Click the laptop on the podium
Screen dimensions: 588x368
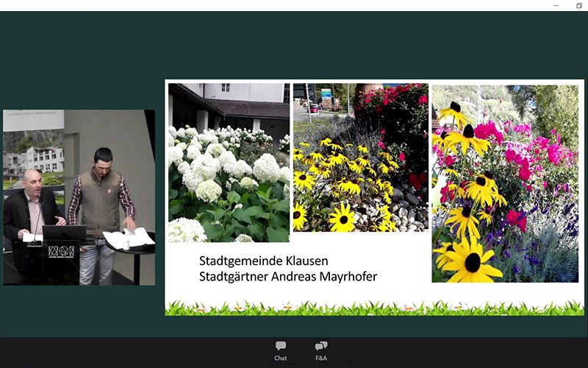point(64,233)
